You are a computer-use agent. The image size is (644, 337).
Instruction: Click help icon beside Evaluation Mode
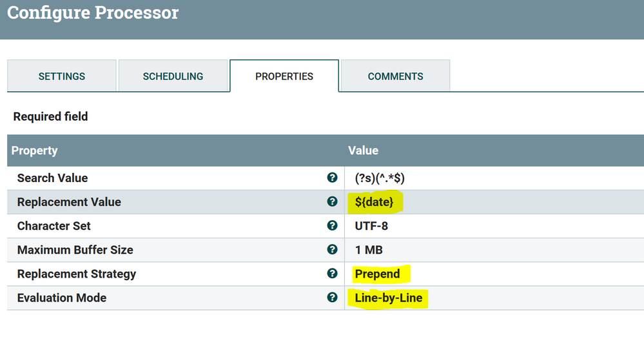coord(332,298)
